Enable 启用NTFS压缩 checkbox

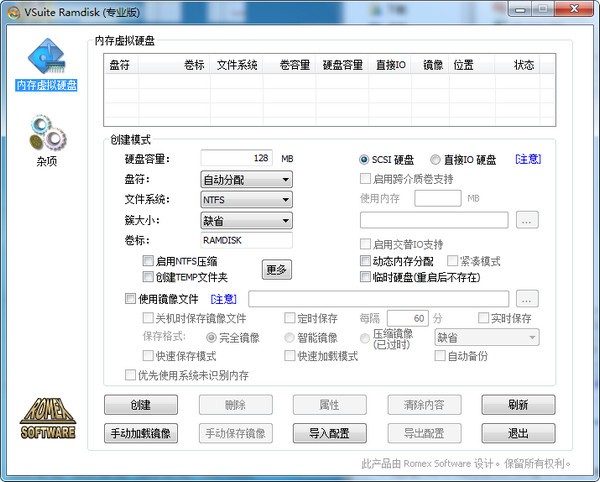(148, 261)
